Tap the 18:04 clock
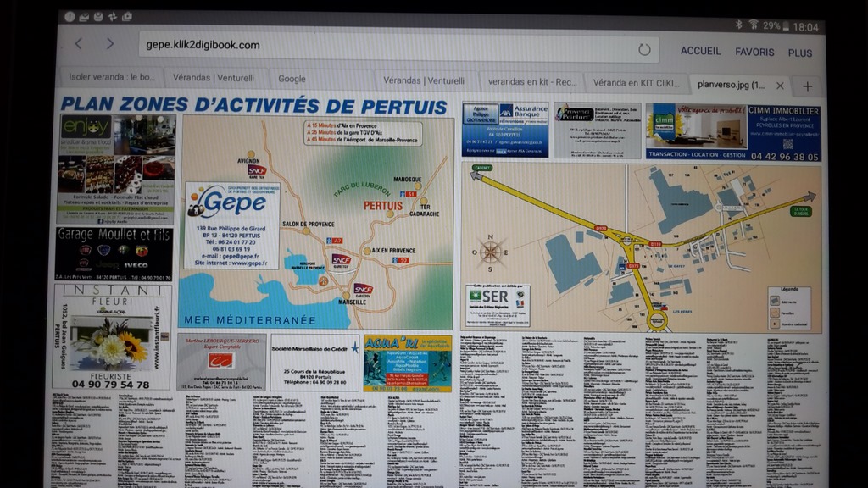Screen dimensions: 868x488 click(x=805, y=27)
